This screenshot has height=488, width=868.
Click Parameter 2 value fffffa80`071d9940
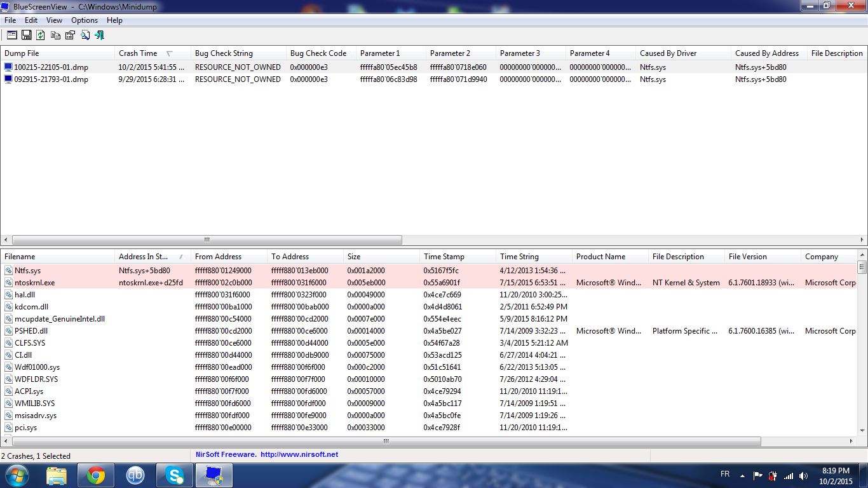[459, 79]
